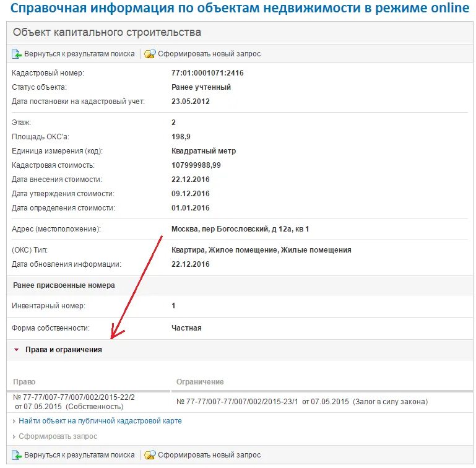476x468 pixels.
Task: Click the Права и ограничения section title
Action: (x=64, y=350)
